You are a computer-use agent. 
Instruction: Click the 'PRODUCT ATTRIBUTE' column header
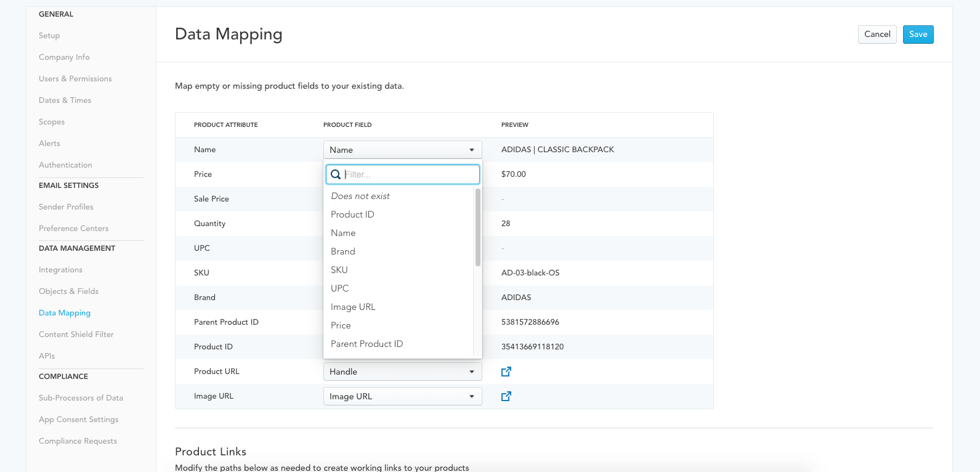[x=226, y=125]
